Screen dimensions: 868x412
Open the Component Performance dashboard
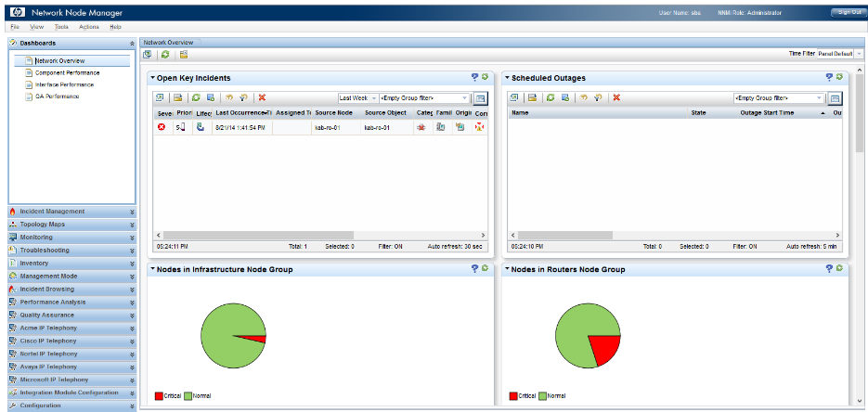click(x=67, y=72)
